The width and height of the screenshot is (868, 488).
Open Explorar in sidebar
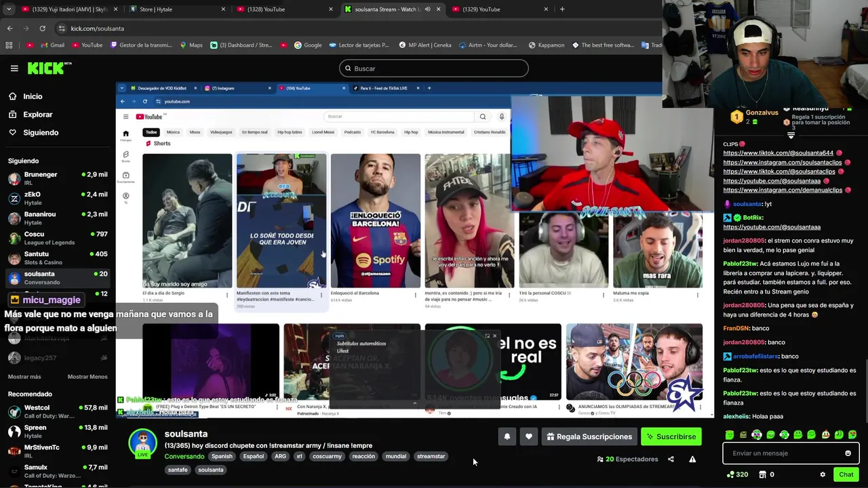point(37,115)
